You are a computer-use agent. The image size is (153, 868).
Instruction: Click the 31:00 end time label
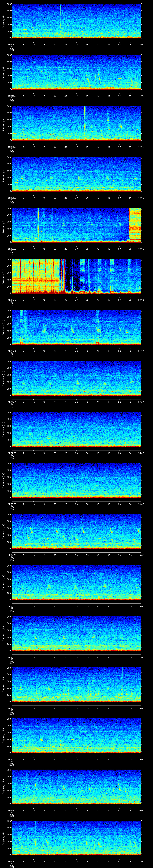[141, 861]
